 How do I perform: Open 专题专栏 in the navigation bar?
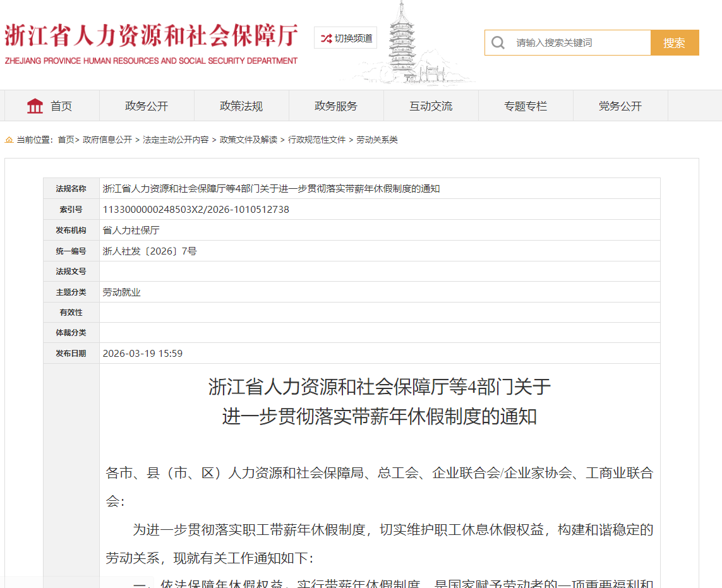click(x=526, y=106)
